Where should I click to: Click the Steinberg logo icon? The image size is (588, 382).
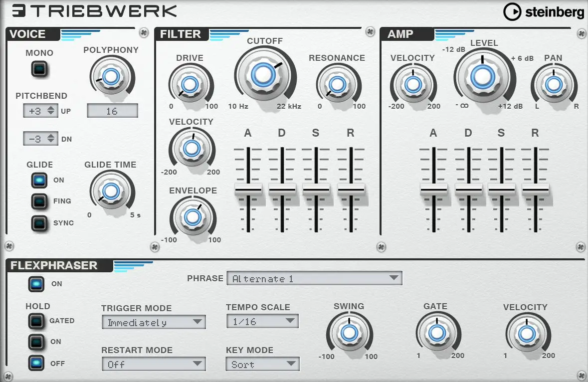[x=512, y=11]
